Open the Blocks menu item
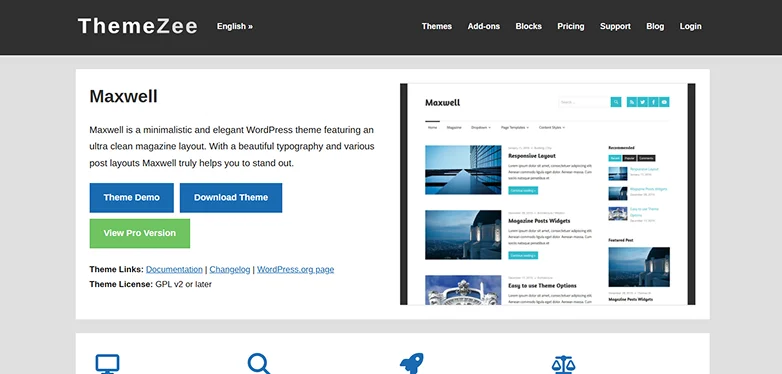The height and width of the screenshot is (374, 782). click(x=528, y=26)
